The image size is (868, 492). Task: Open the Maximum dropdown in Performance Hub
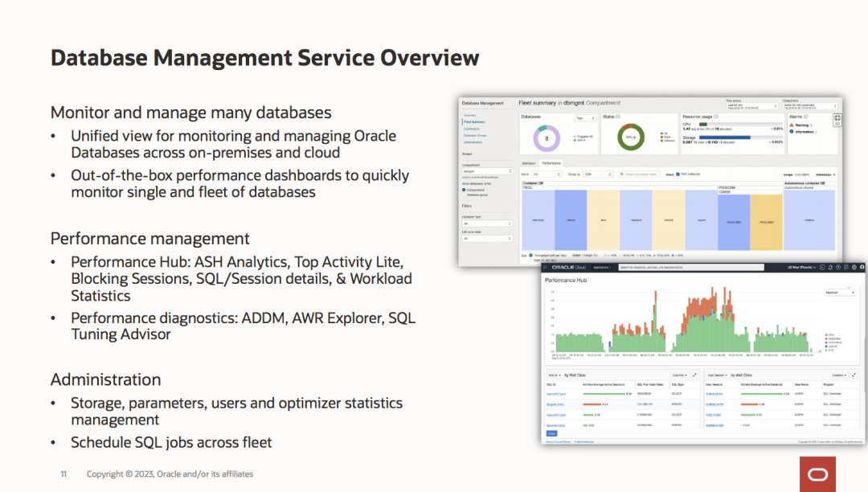(841, 292)
